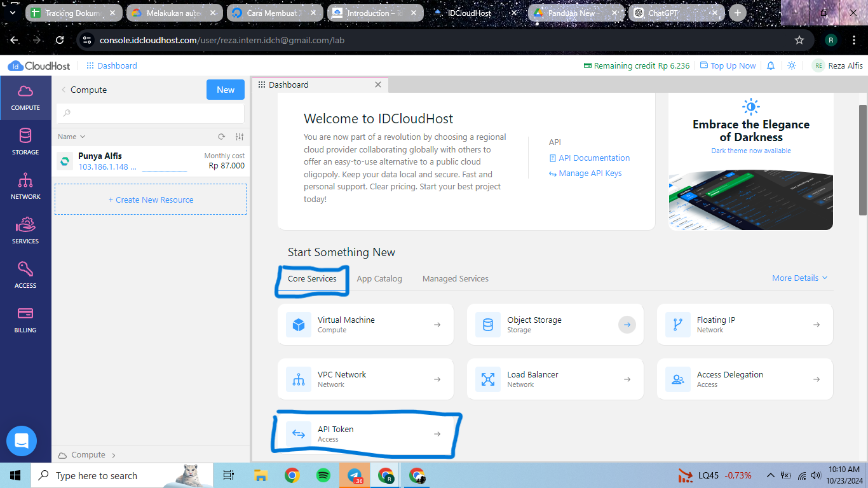Image resolution: width=868 pixels, height=488 pixels.
Task: Open the Reza Alfis account menu
Action: pos(837,65)
